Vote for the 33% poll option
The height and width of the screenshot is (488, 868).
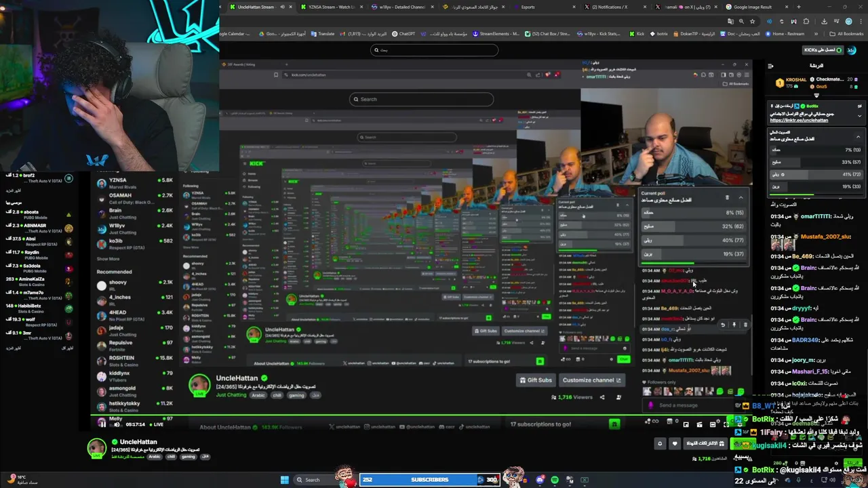(x=815, y=162)
